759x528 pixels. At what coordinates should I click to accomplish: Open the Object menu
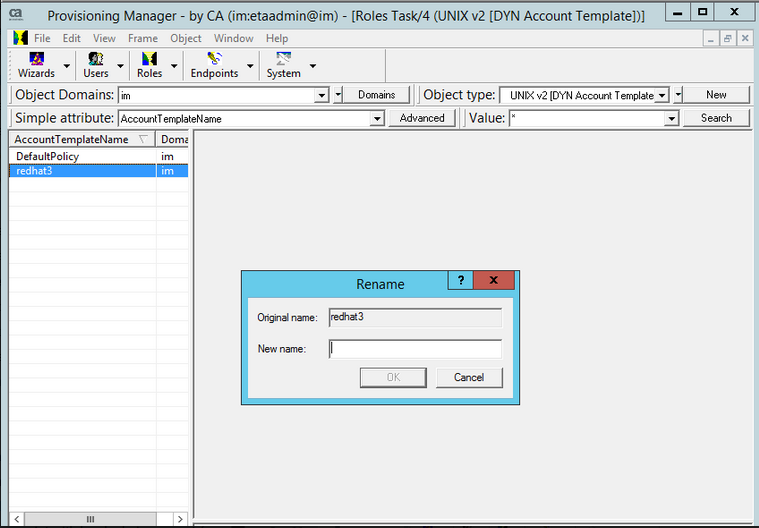(186, 38)
